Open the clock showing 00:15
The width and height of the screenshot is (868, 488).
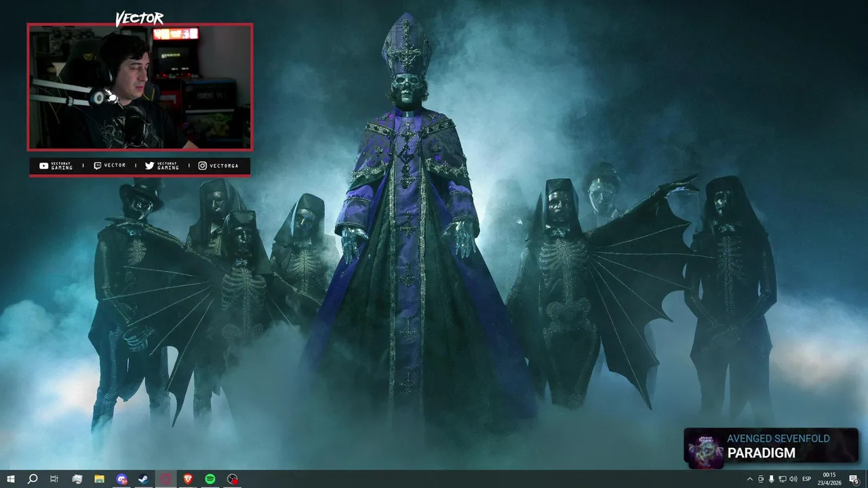click(829, 479)
